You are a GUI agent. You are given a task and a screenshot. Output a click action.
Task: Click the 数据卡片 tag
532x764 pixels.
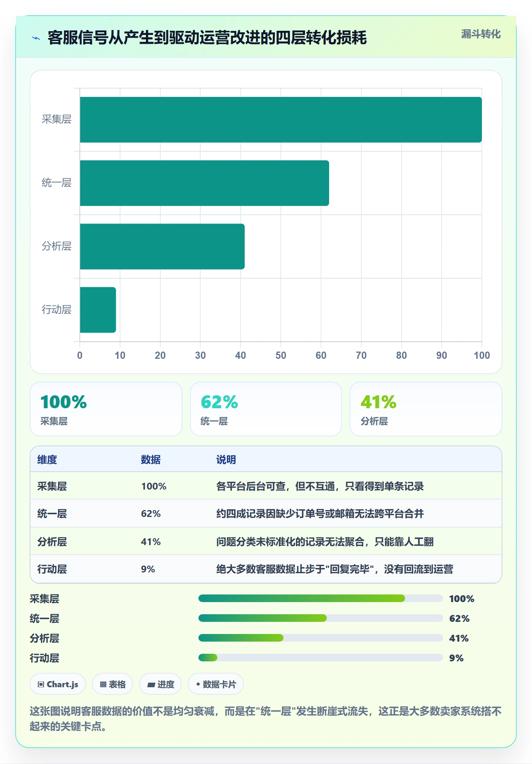click(216, 684)
